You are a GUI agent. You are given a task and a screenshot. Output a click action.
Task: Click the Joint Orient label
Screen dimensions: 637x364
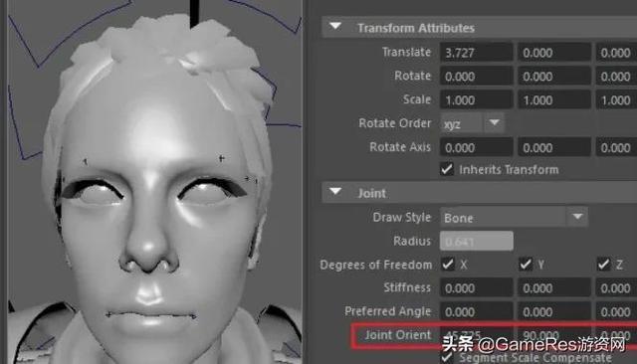point(398,335)
